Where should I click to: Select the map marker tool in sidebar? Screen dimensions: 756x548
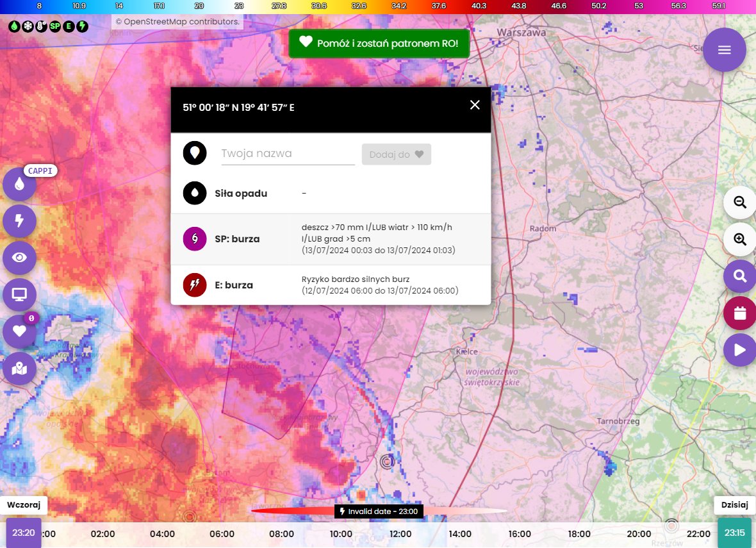[19, 369]
